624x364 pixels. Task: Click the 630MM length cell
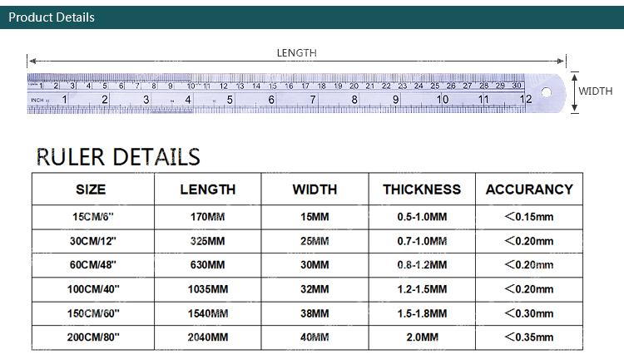point(208,265)
